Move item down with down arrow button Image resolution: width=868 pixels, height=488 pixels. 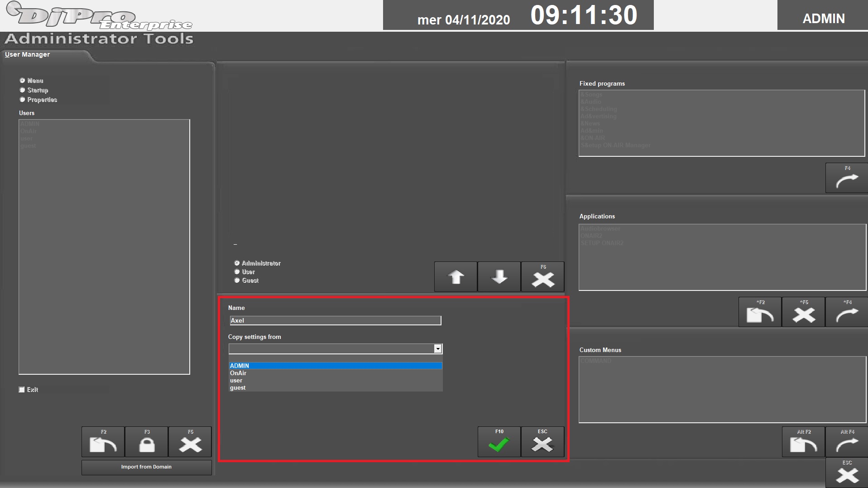point(499,276)
